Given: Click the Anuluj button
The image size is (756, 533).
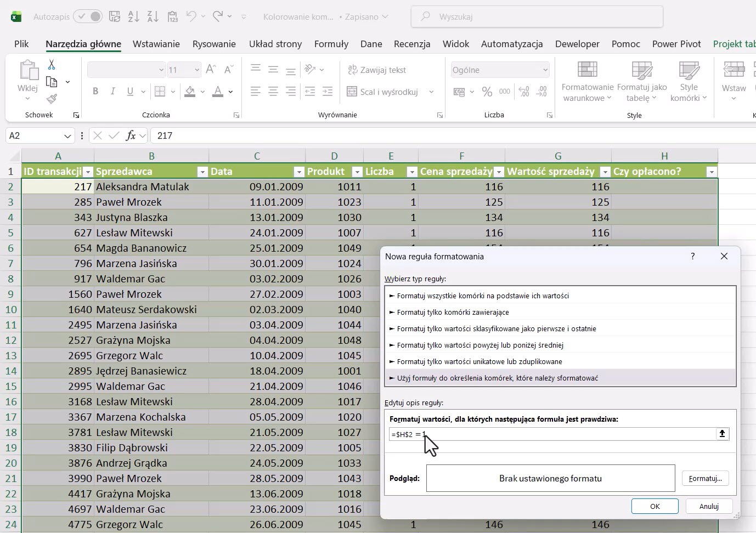Looking at the screenshot, I should click(x=709, y=506).
